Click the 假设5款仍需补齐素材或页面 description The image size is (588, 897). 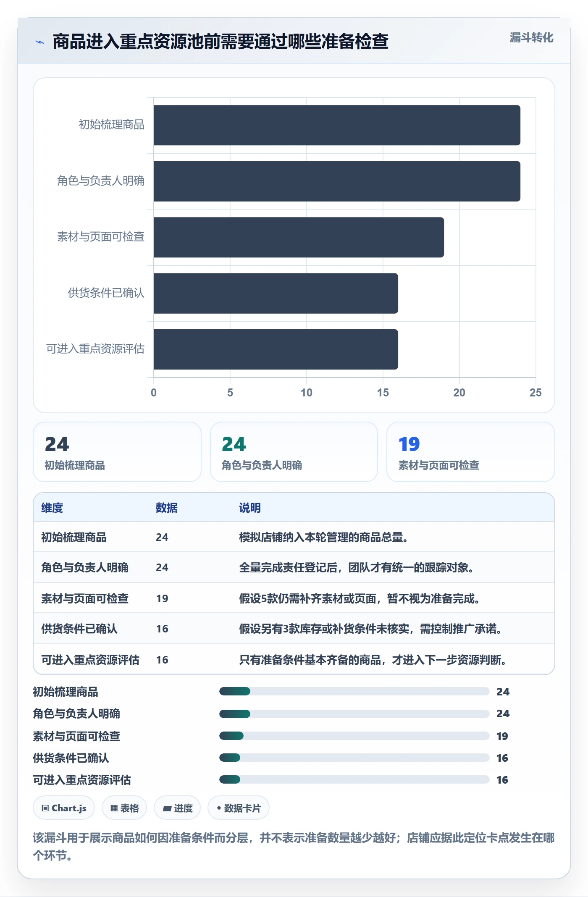pyautogui.click(x=360, y=598)
